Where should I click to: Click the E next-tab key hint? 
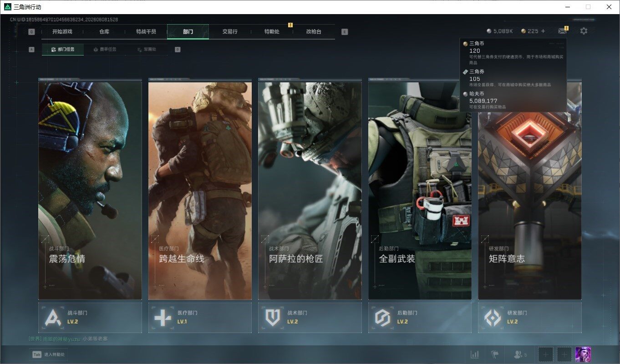coord(345,32)
